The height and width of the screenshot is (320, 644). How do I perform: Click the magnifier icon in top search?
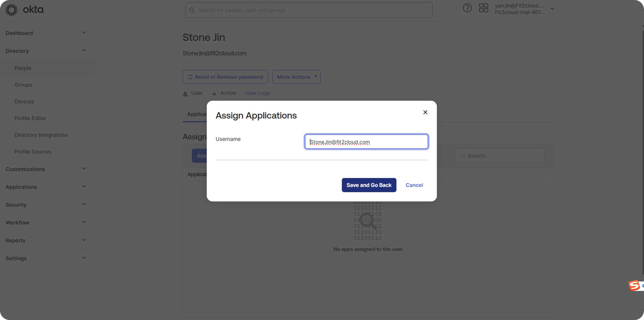click(192, 10)
